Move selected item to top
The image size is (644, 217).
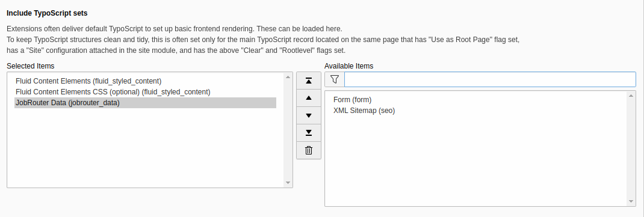click(308, 81)
